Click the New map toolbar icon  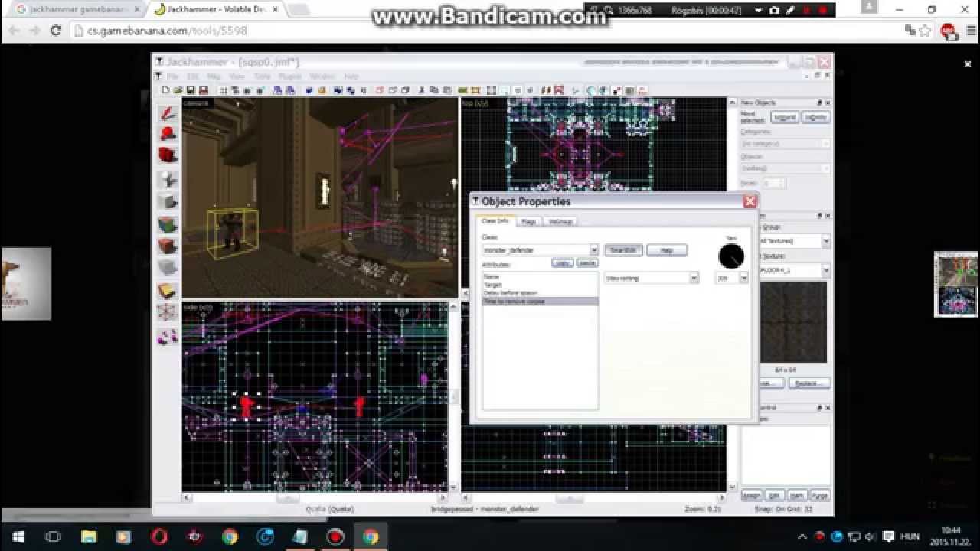tap(166, 90)
